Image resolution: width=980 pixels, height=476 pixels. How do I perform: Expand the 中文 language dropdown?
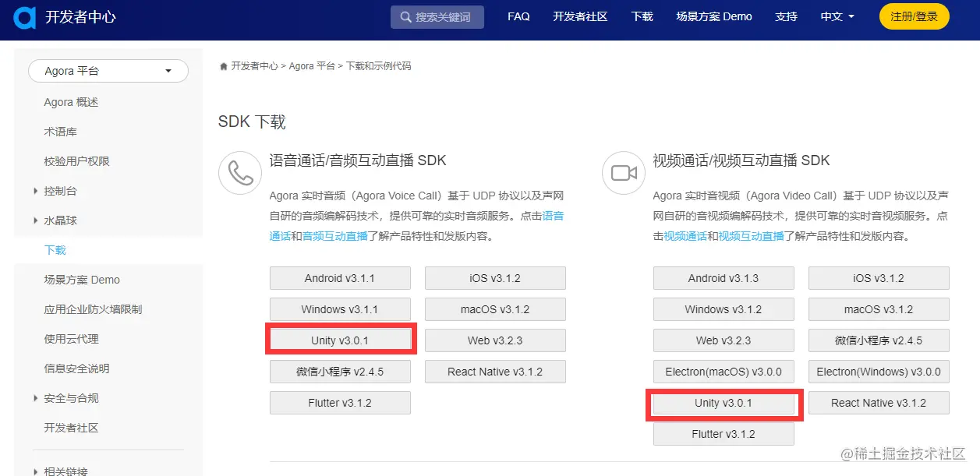[837, 16]
